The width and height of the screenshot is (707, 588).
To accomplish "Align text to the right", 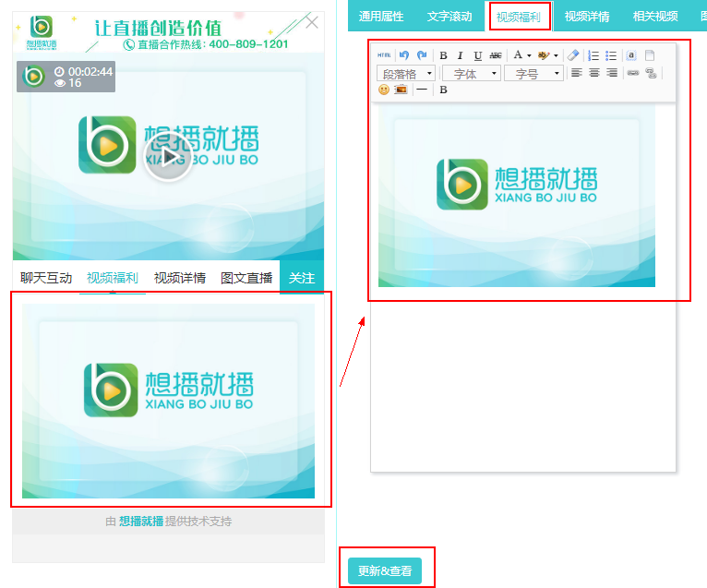I will point(612,73).
